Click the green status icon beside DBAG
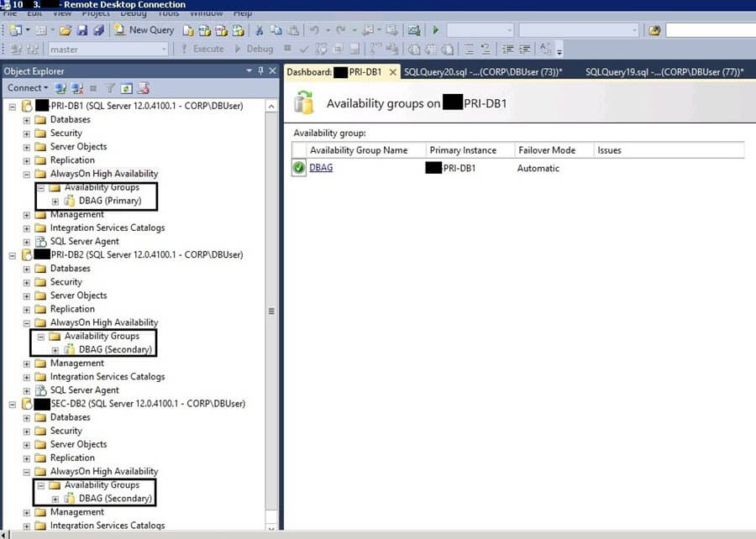The image size is (756, 539). pos(299,168)
